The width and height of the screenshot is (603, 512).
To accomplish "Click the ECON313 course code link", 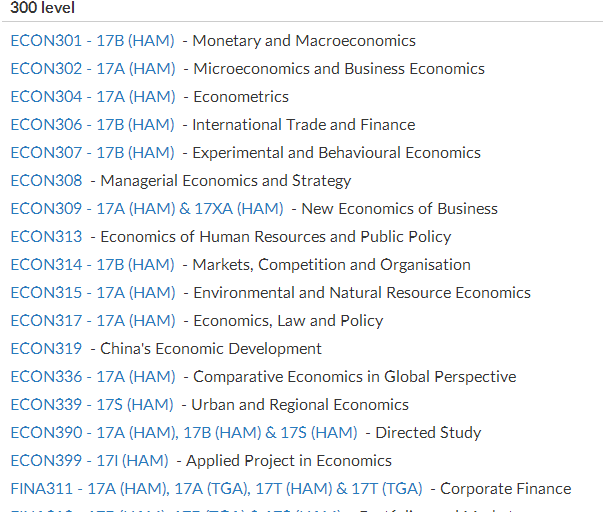I will point(46,237).
